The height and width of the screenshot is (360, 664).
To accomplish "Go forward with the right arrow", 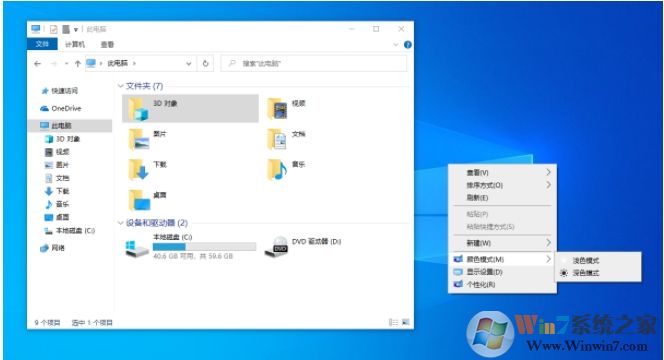I will 54,64.
